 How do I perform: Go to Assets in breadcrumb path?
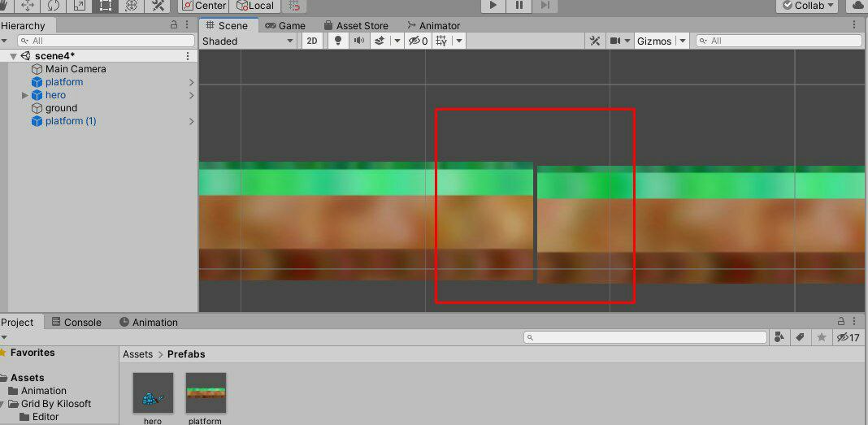tap(138, 354)
